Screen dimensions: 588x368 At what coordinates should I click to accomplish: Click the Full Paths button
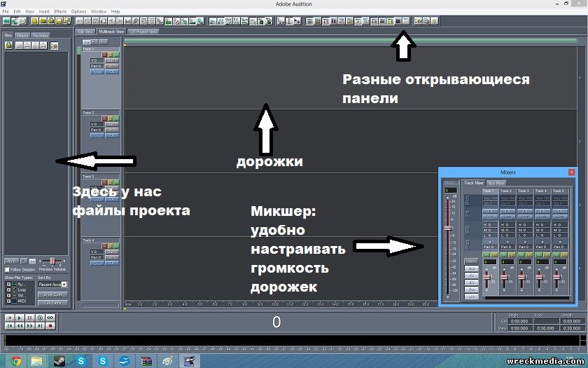(52, 303)
